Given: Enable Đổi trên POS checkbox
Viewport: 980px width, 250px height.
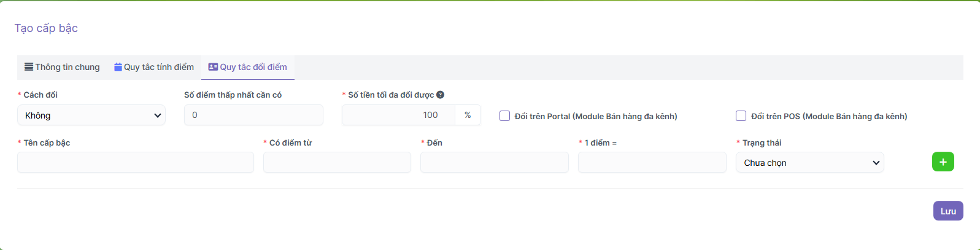Looking at the screenshot, I should tap(741, 116).
